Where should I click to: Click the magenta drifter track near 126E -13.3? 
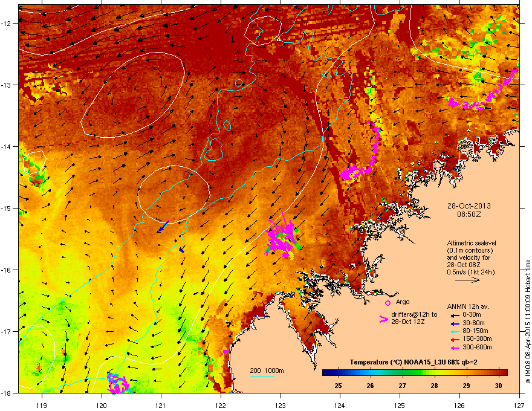pos(482,91)
